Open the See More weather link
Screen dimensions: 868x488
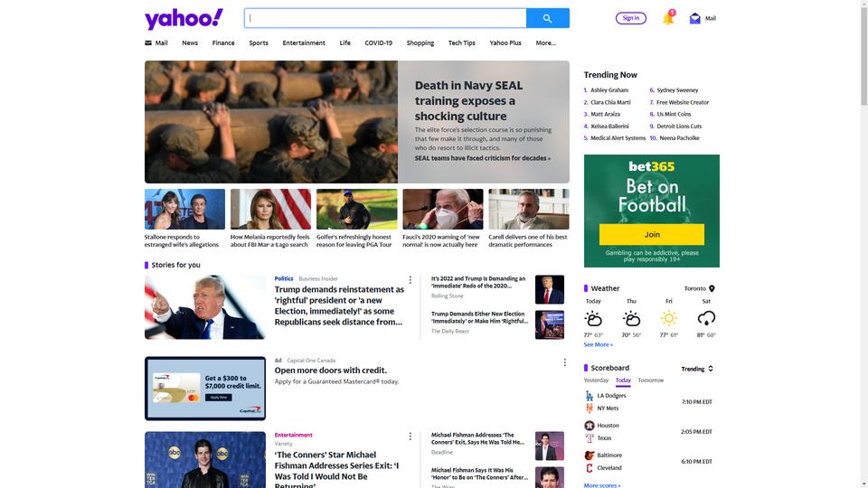coord(598,344)
